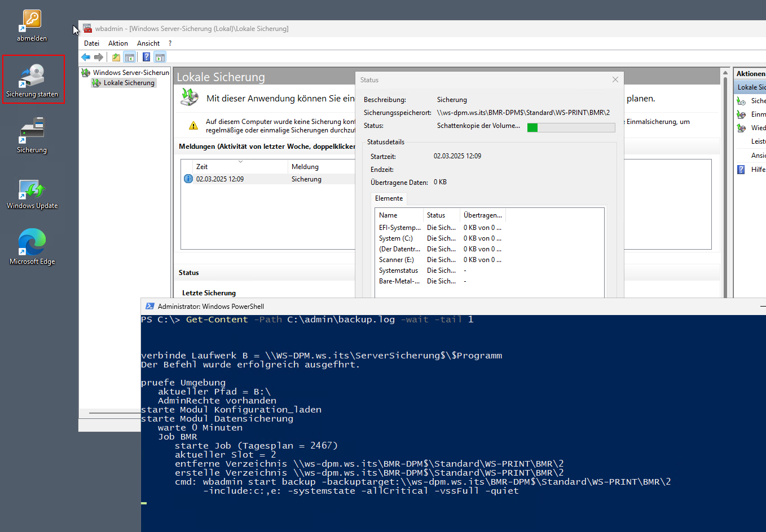This screenshot has height=532, width=766.
Task: Click the wbadmin start backup cmd line
Action: pyautogui.click(x=423, y=482)
